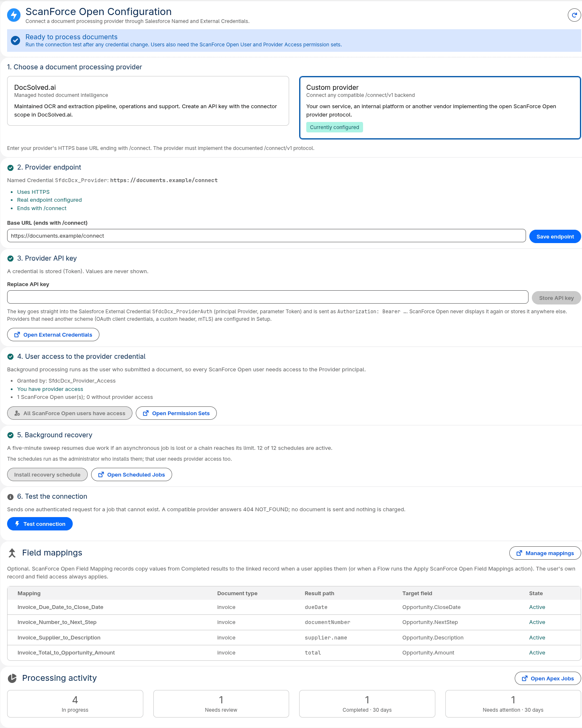Click the Base URL input field
This screenshot has width=582, height=728.
[x=266, y=236]
